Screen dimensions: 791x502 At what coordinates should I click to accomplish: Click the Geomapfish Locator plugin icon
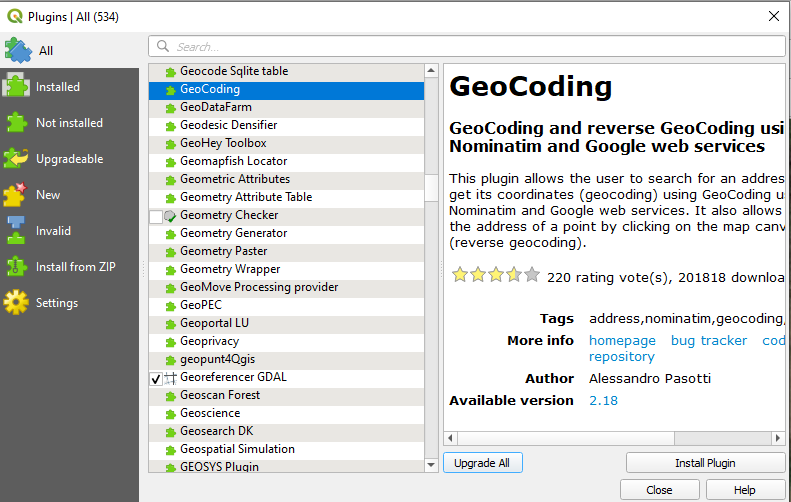point(171,162)
